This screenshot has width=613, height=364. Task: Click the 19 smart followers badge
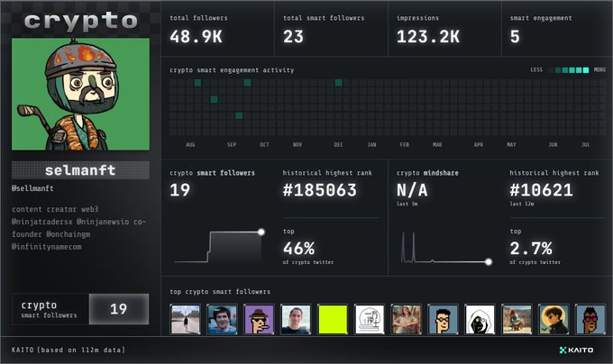(x=119, y=309)
